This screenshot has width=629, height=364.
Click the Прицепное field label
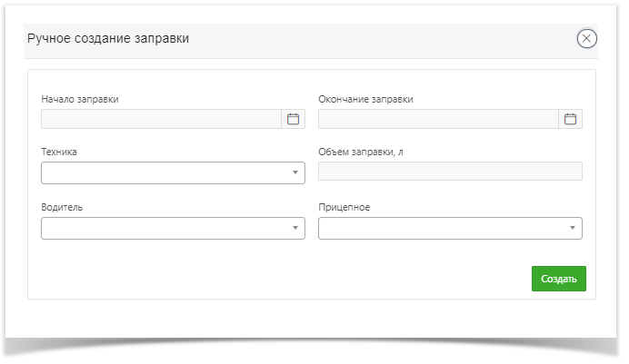click(344, 208)
